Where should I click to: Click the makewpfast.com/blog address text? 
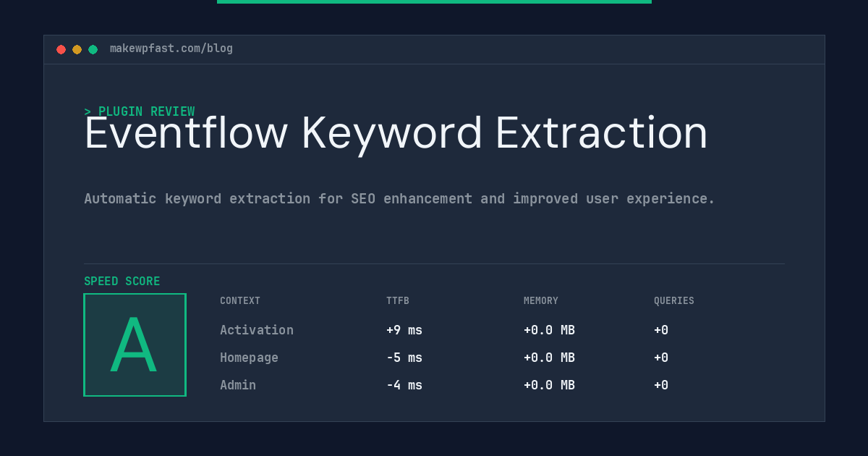tap(171, 48)
